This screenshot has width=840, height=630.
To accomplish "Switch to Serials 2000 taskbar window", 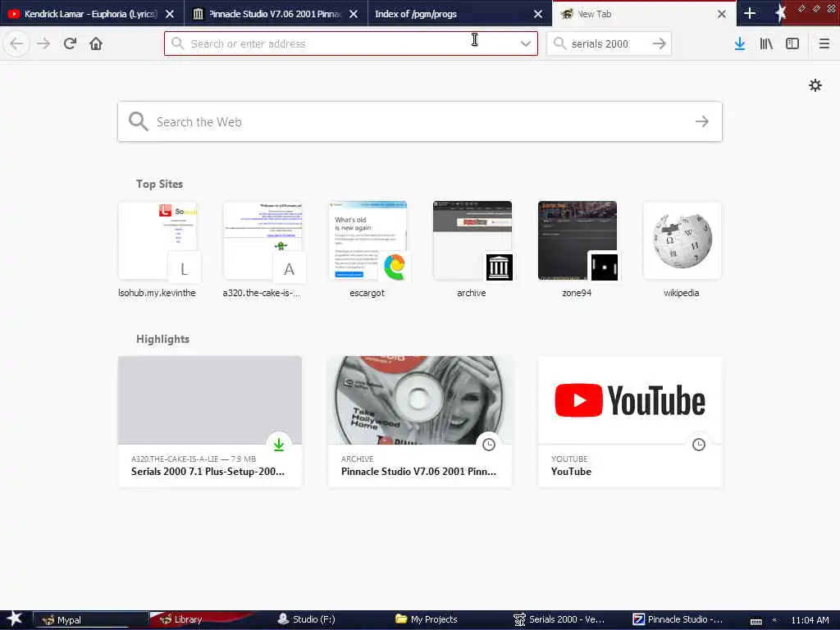I will coord(559,620).
